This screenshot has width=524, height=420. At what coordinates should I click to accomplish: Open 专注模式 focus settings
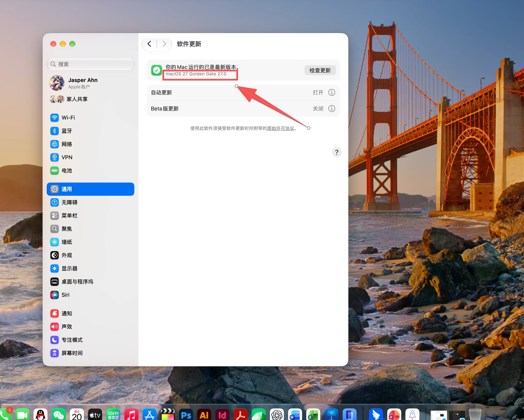point(90,340)
